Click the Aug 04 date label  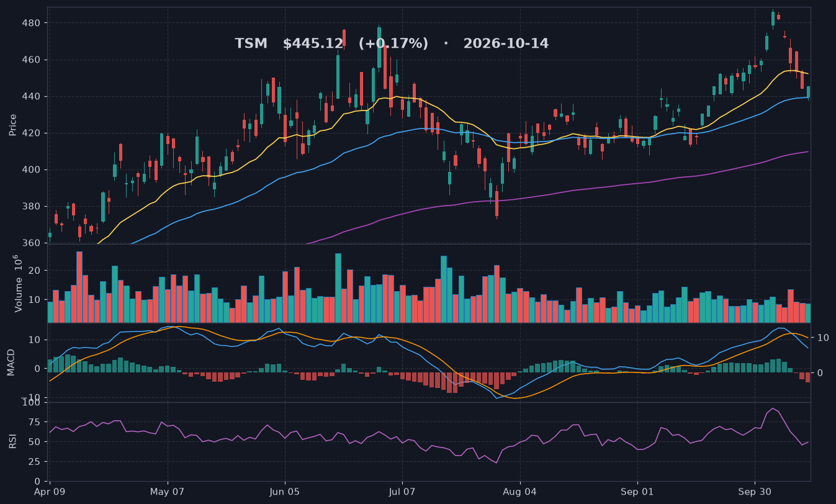pyautogui.click(x=519, y=492)
